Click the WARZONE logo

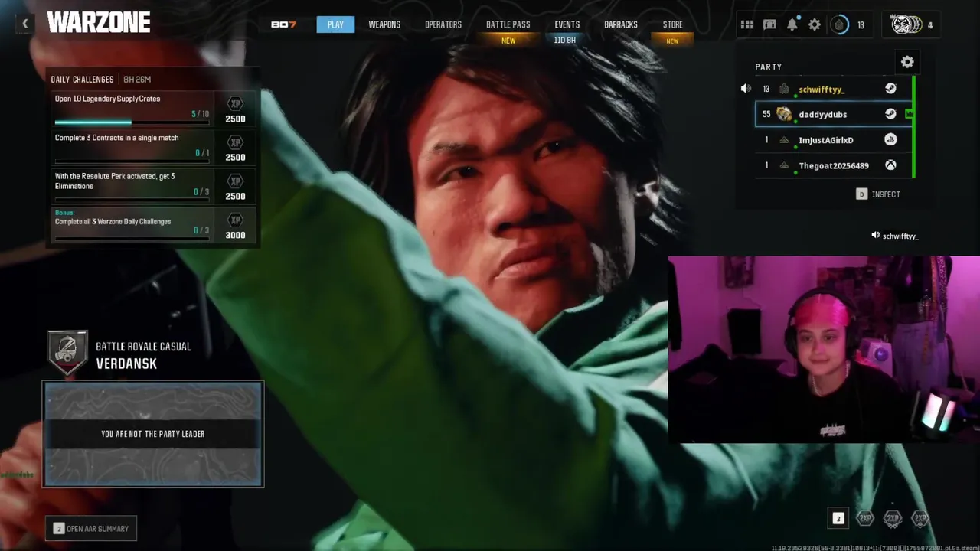[x=99, y=23]
